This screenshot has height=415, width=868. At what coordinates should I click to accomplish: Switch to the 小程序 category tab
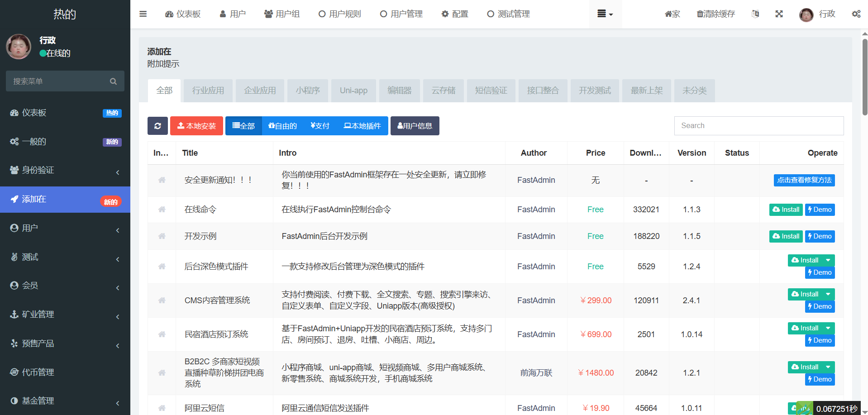pyautogui.click(x=308, y=91)
